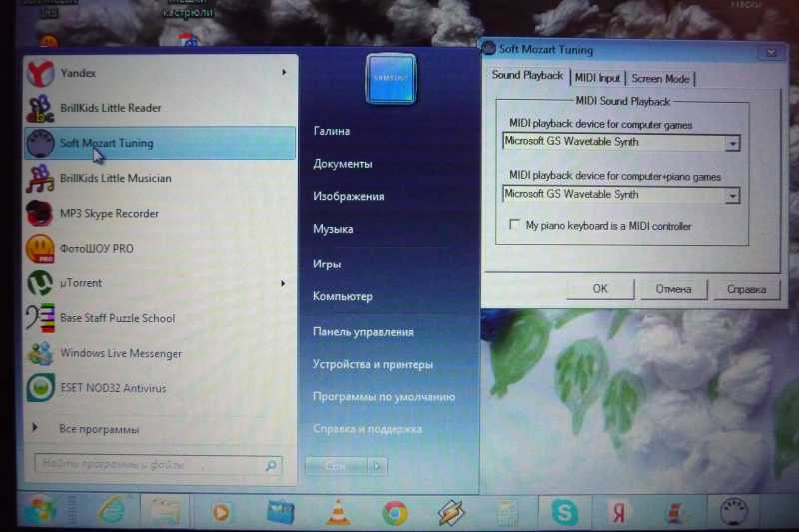The width and height of the screenshot is (799, 532).
Task: Open Windows Live Messenger
Action: 160,353
